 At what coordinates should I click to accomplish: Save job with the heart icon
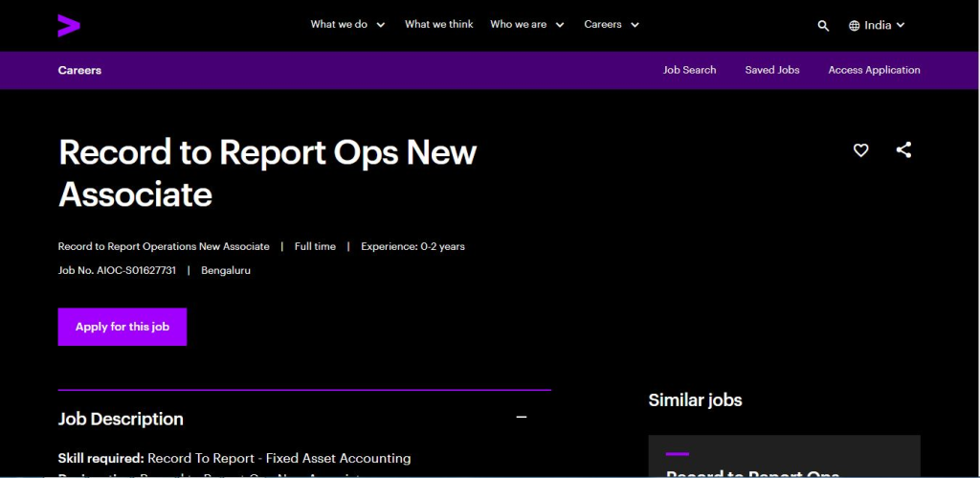[x=860, y=150]
